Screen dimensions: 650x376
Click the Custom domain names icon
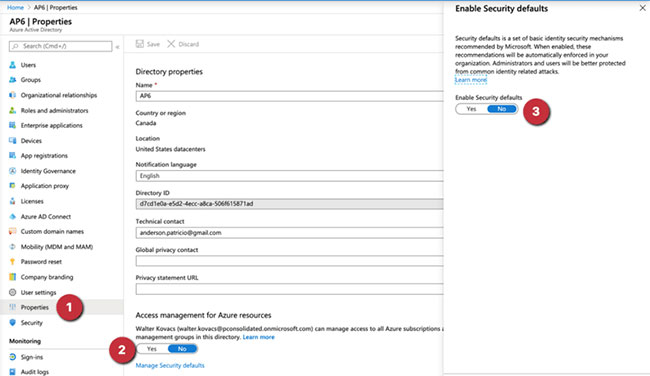click(x=12, y=231)
